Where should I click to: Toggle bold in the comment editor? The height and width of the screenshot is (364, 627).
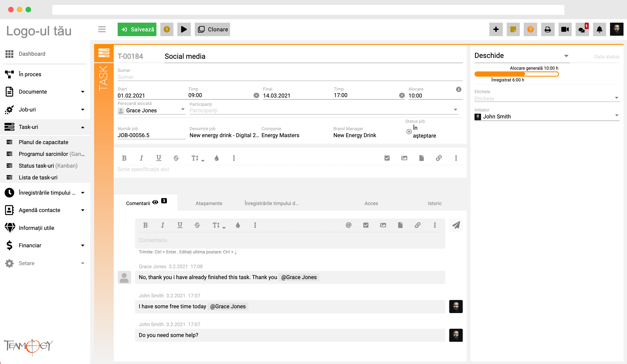pos(146,225)
